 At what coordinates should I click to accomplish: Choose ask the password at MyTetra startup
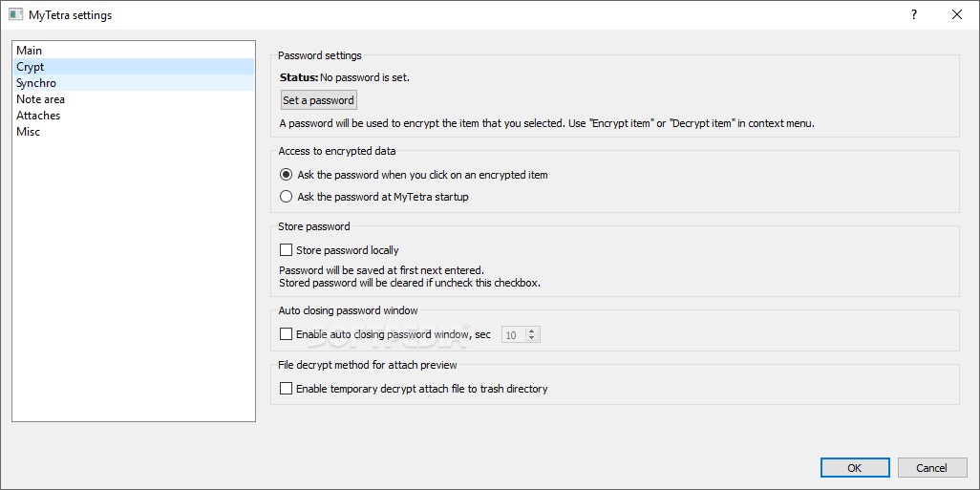click(x=373, y=197)
